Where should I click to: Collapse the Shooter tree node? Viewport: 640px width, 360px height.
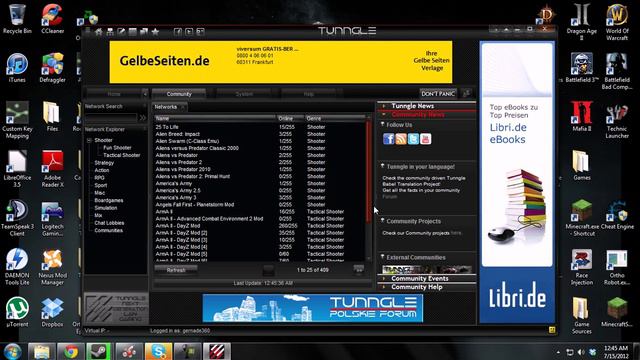[x=89, y=140]
